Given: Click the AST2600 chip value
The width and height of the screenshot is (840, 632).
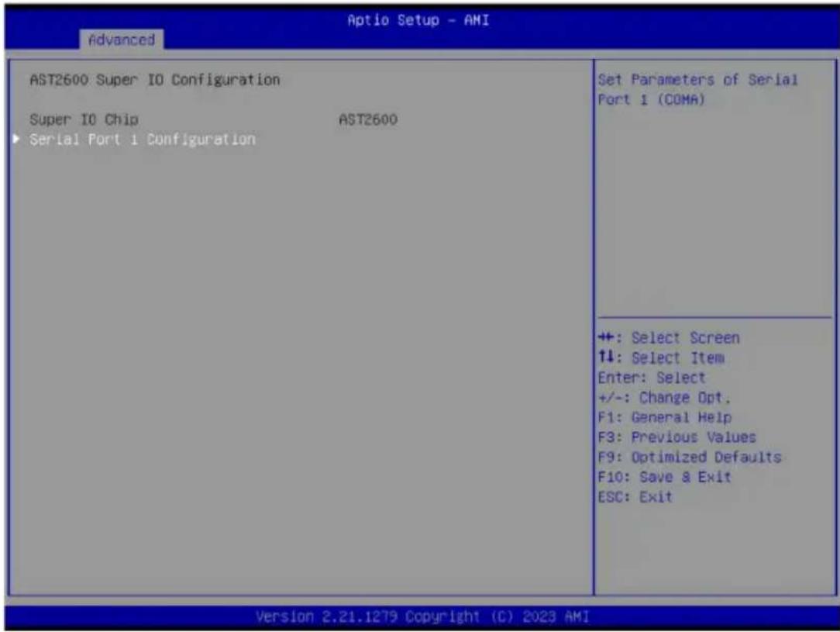Looking at the screenshot, I should coord(368,119).
